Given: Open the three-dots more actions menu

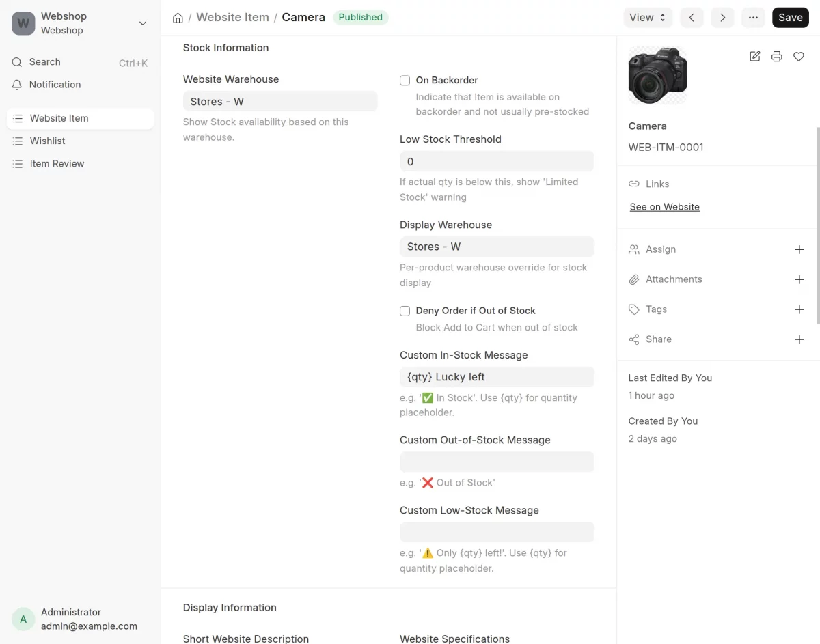Looking at the screenshot, I should (x=753, y=18).
